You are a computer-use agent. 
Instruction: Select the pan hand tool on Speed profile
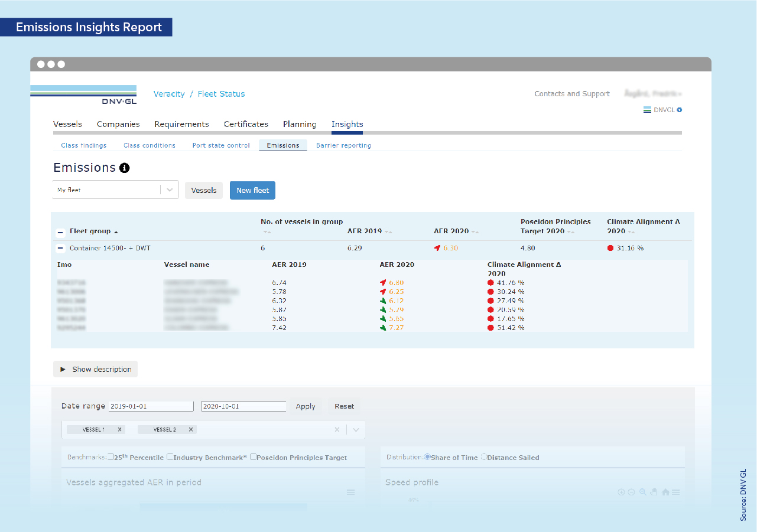point(654,492)
